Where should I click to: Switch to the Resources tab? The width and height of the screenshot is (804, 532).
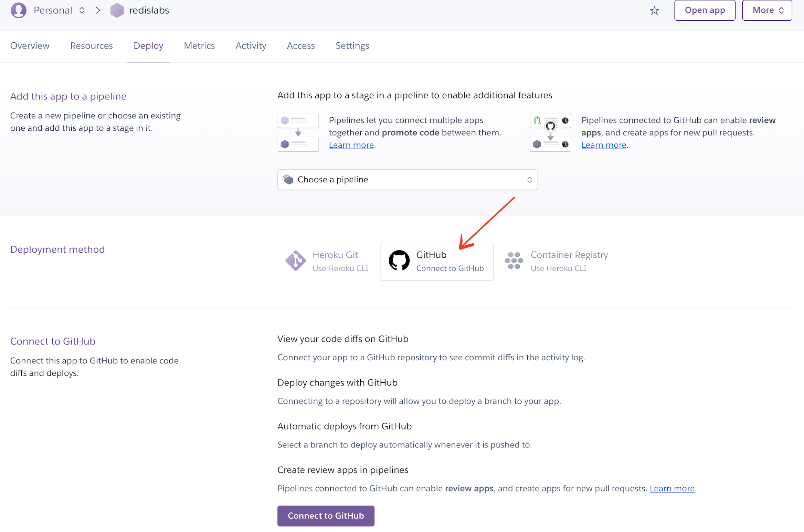coord(92,46)
